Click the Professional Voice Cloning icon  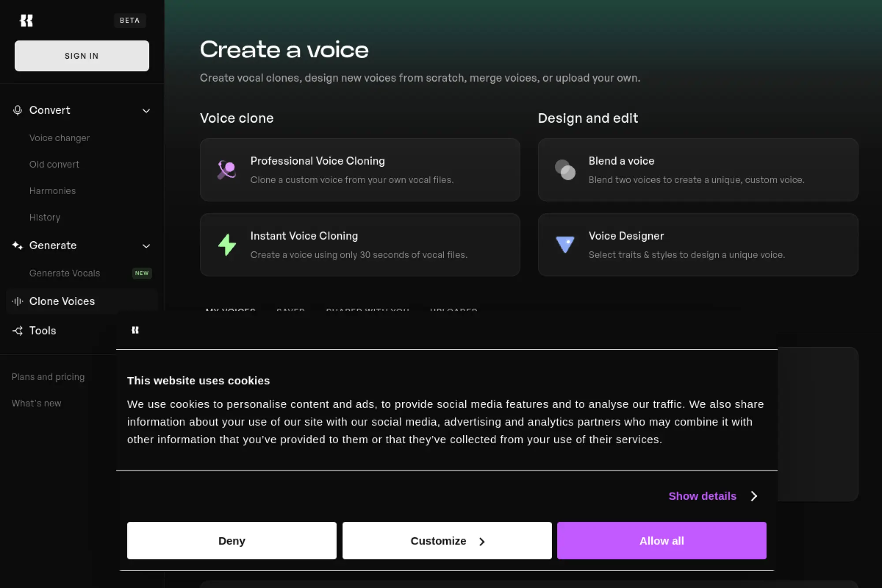pos(227,170)
